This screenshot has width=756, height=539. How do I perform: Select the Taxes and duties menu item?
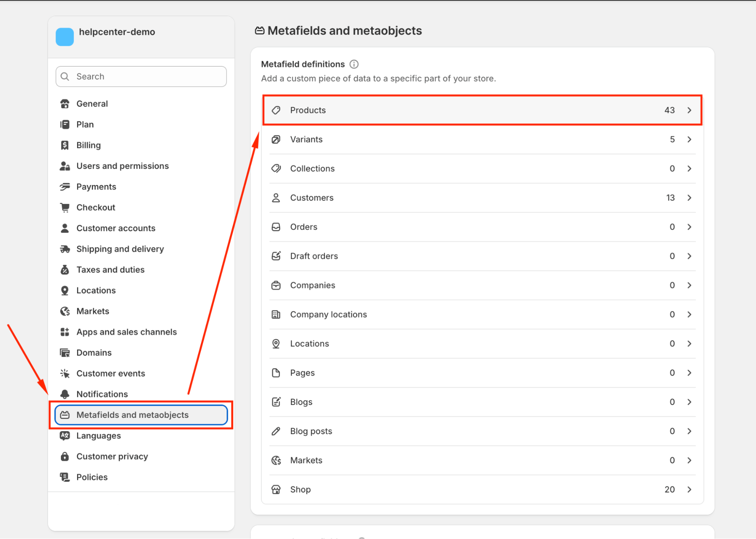point(110,270)
